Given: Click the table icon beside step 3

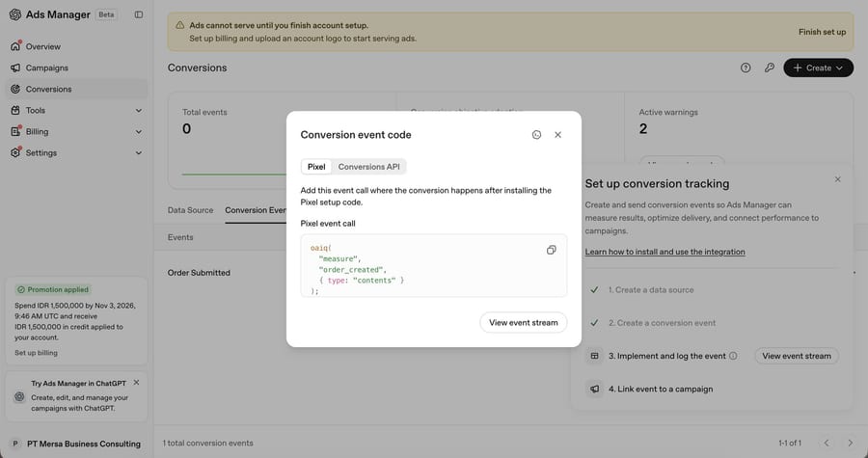Looking at the screenshot, I should pyautogui.click(x=594, y=356).
